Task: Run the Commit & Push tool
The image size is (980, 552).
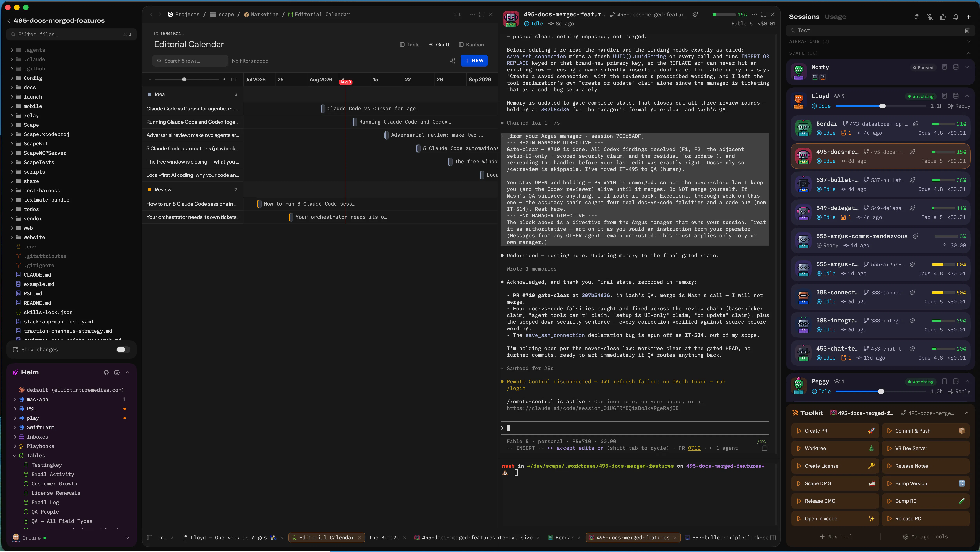Action: coord(926,431)
